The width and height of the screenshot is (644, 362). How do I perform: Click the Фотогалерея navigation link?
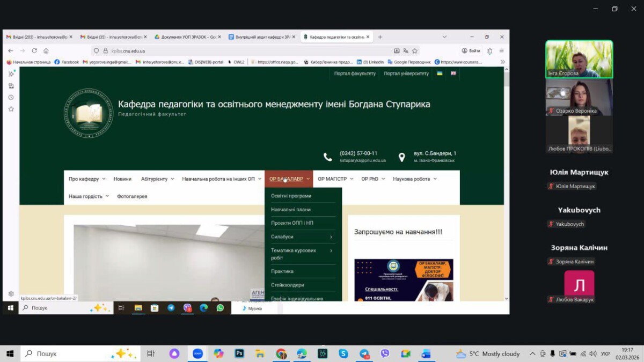132,196
